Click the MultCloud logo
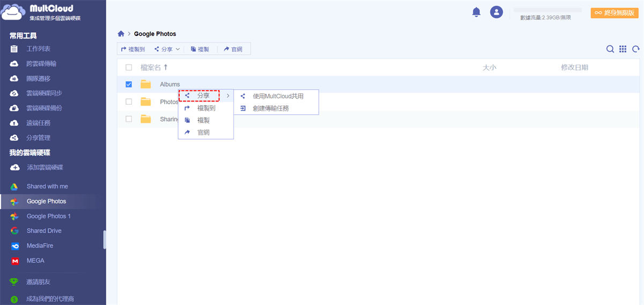The height and width of the screenshot is (305, 644). (x=41, y=13)
